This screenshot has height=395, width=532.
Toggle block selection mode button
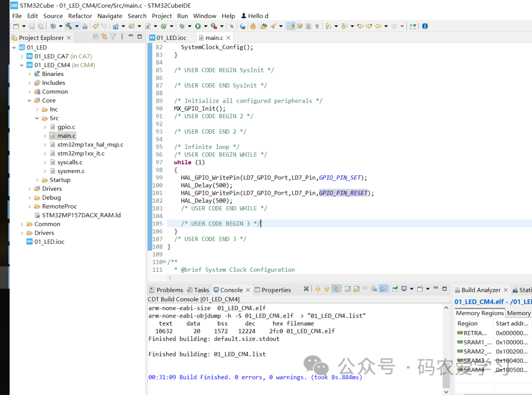click(308, 26)
